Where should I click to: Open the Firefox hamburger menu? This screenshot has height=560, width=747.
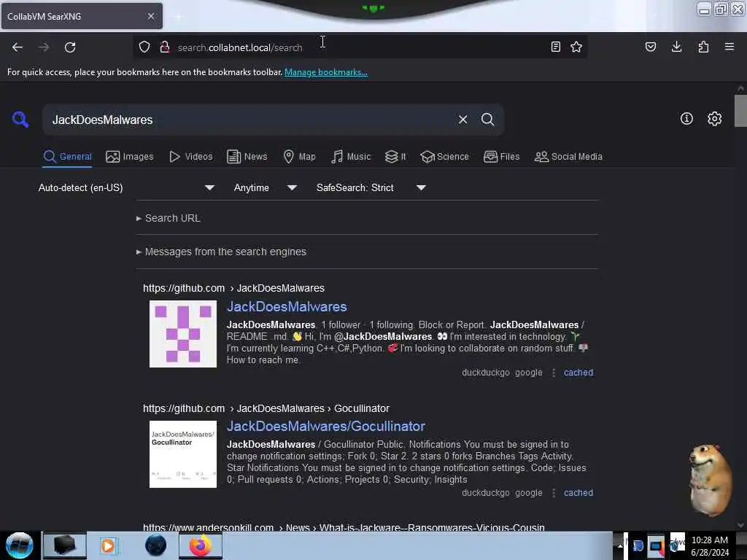pyautogui.click(x=729, y=47)
